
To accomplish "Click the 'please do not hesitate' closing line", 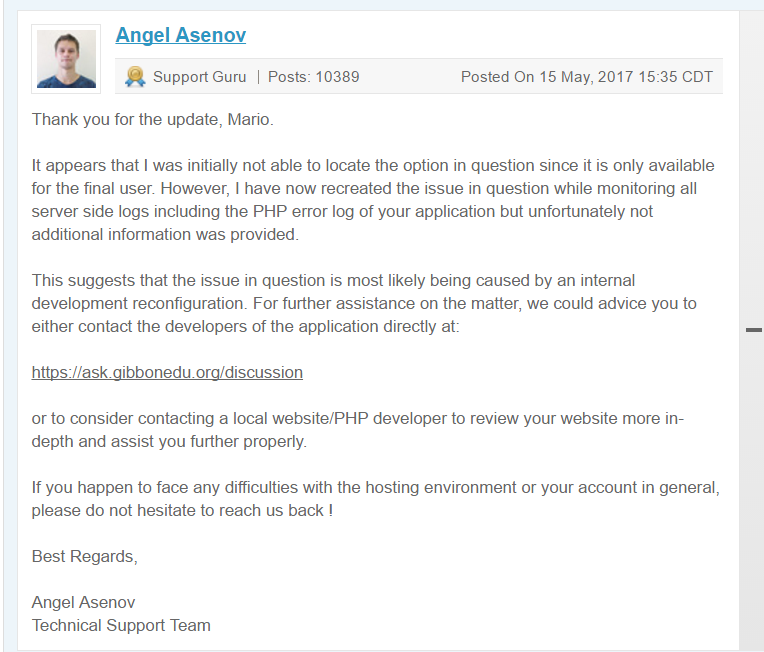I will coord(182,510).
